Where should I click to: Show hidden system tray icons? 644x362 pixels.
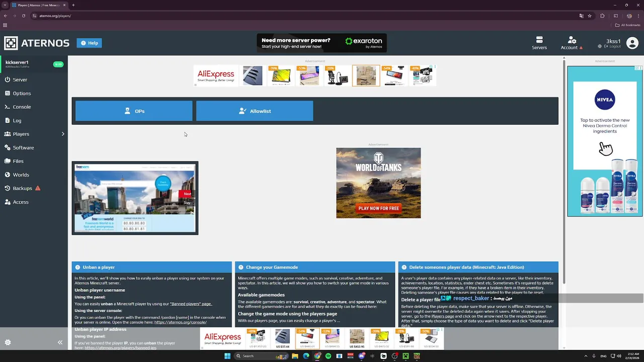tap(586, 356)
